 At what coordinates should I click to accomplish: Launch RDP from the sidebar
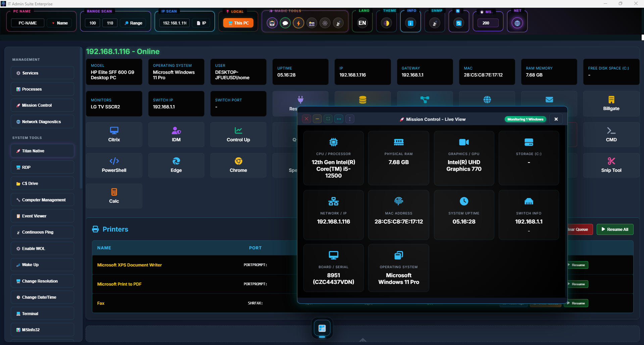pos(42,167)
